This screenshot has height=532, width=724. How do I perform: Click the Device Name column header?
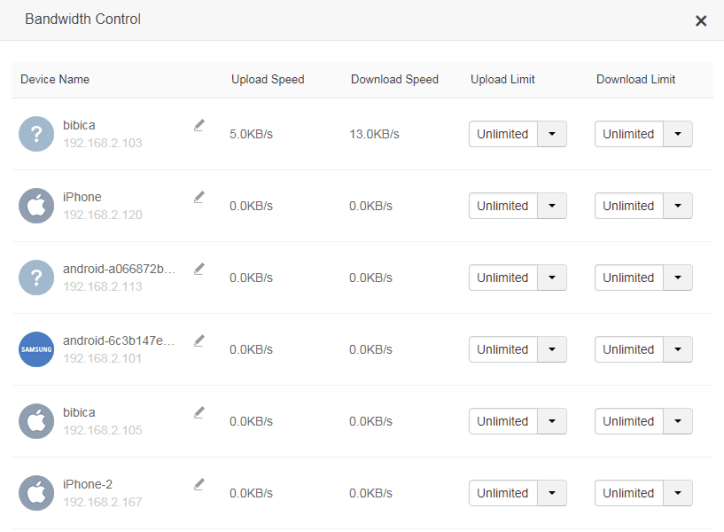[x=55, y=79]
